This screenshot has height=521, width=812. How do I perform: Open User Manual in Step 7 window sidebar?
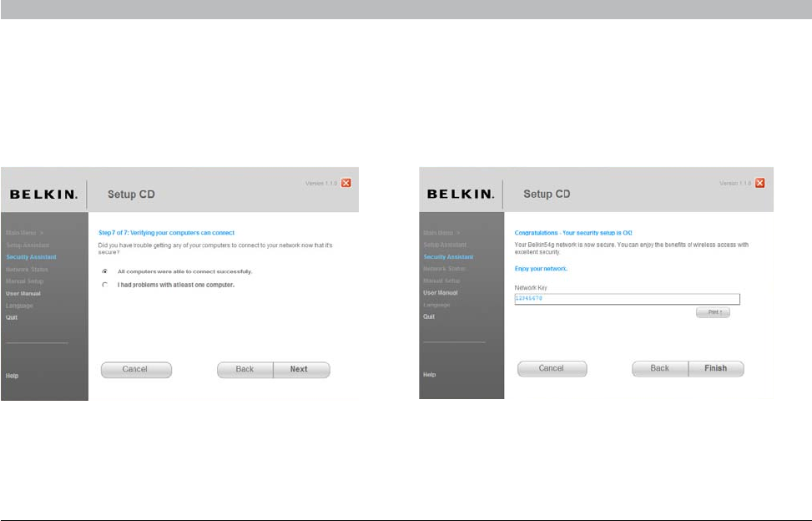pos(23,294)
